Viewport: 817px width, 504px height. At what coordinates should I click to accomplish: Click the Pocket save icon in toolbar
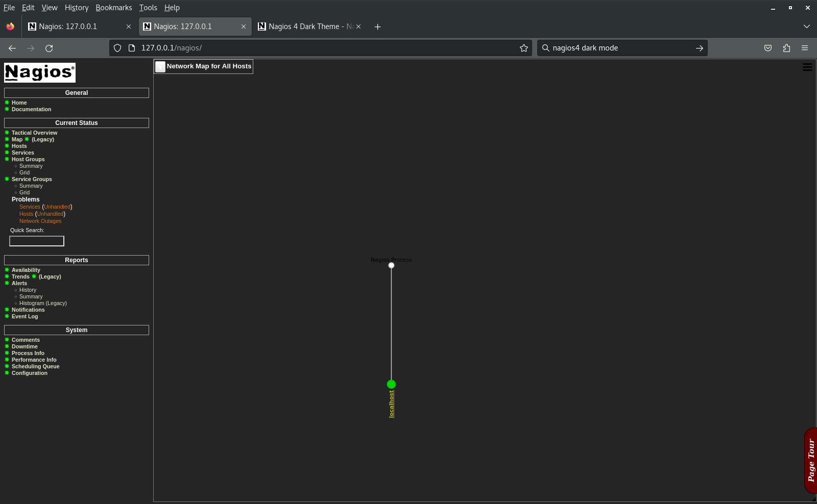tap(768, 48)
